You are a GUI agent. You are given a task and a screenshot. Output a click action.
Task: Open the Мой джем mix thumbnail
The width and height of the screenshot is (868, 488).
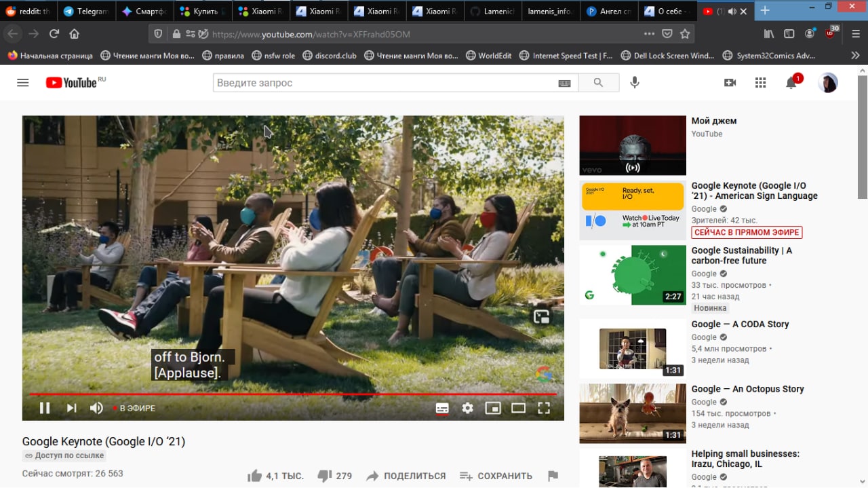[x=633, y=145]
